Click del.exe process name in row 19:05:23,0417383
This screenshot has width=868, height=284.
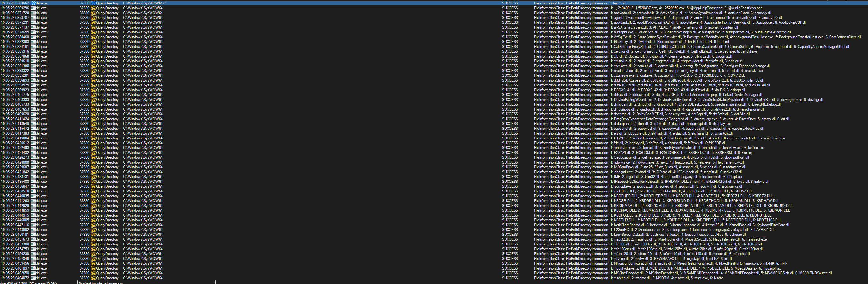click(x=41, y=133)
